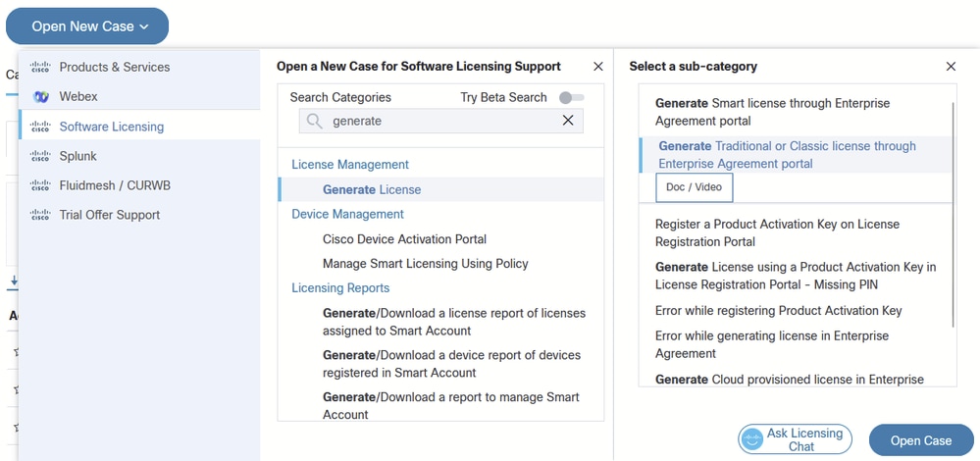Click the Cisco logo beside Trial Offer Support
This screenshot has width=980, height=461.
click(x=40, y=215)
